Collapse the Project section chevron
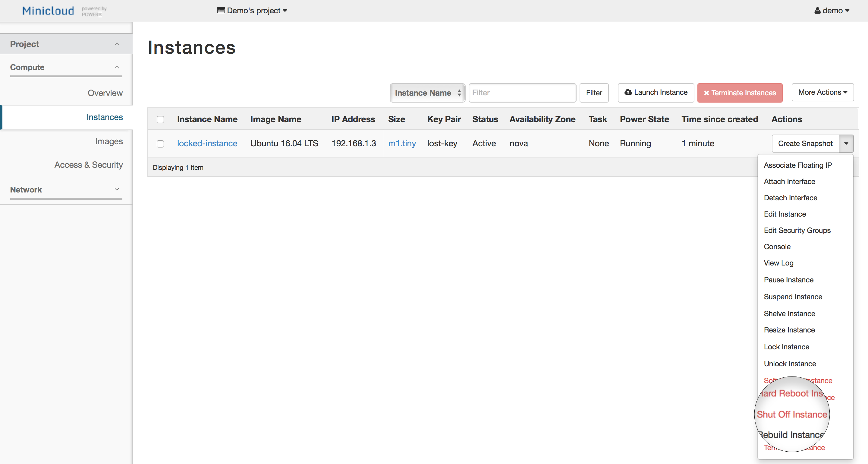The height and width of the screenshot is (464, 868). coord(117,44)
